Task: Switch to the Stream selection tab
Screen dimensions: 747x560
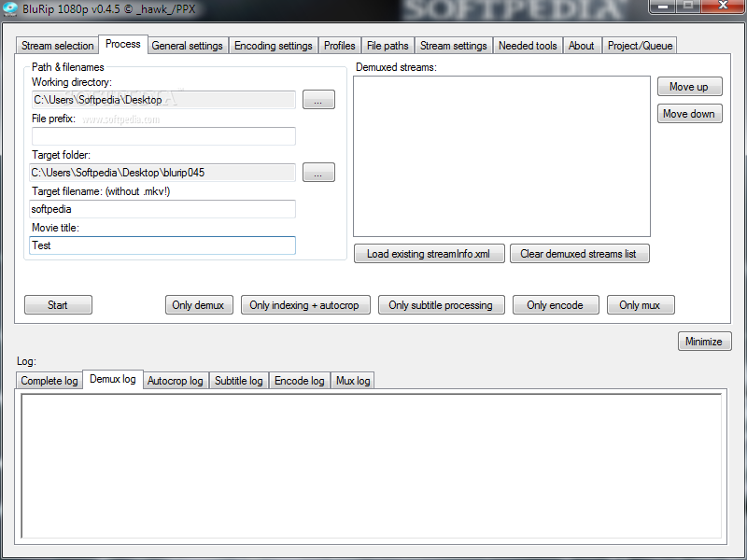Action: click(x=57, y=46)
